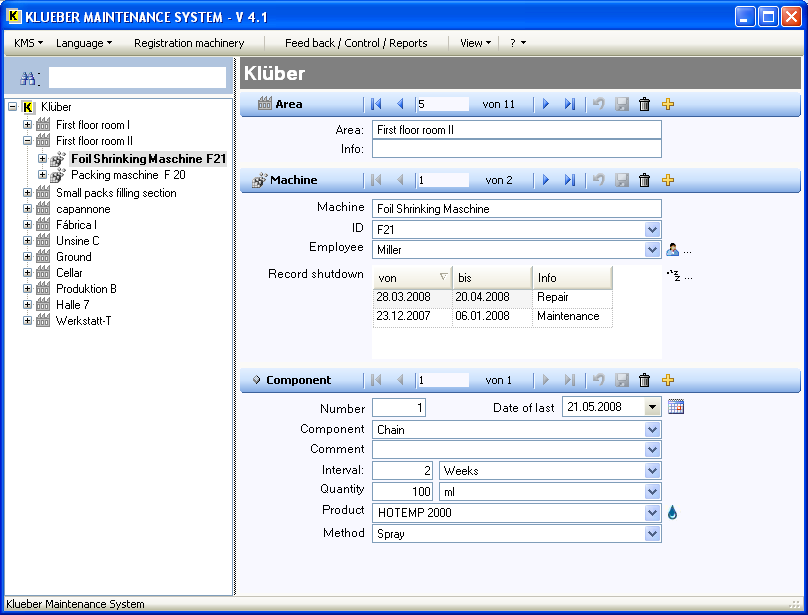Select Small packs filling section tree item

click(x=116, y=193)
